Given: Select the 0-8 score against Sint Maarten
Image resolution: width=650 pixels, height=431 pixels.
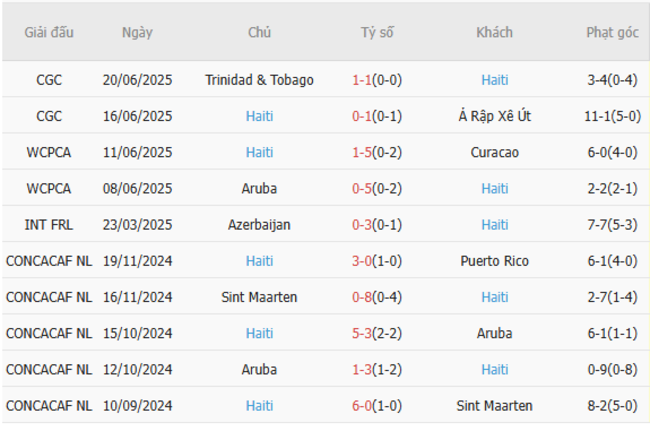Looking at the screenshot, I should (x=362, y=297).
